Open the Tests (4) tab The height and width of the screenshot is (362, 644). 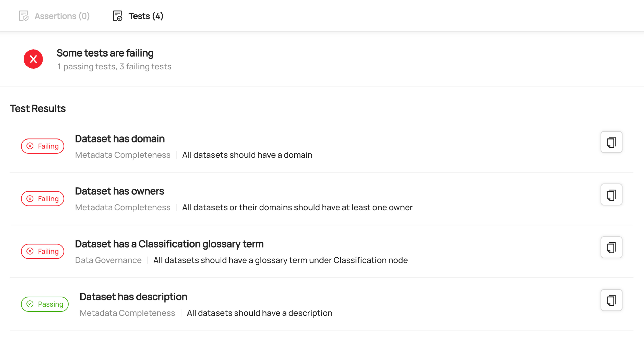click(x=138, y=16)
